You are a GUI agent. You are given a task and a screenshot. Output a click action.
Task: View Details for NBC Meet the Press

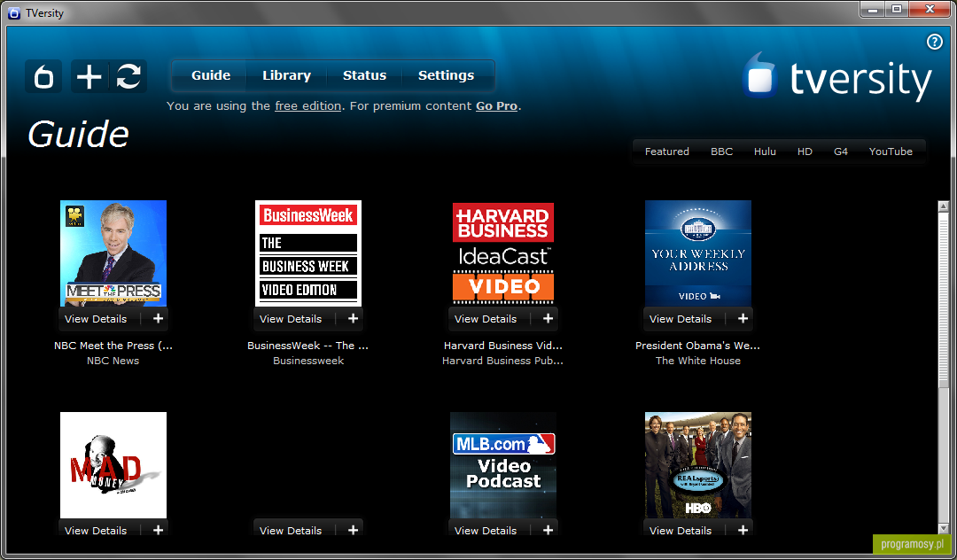coord(96,318)
